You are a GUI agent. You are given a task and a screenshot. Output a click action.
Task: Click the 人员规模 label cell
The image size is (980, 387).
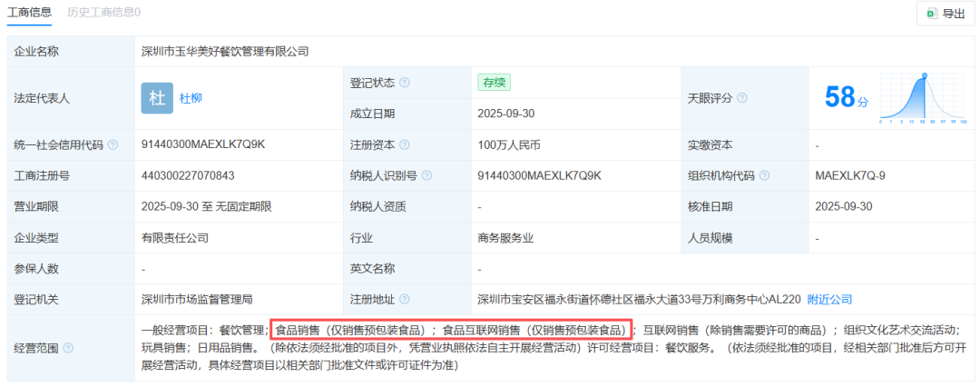pos(744,238)
